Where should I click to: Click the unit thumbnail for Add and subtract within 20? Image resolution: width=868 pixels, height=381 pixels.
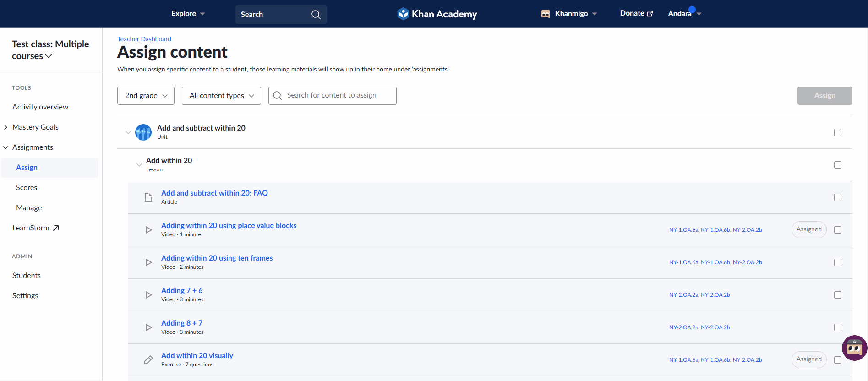[x=143, y=132]
